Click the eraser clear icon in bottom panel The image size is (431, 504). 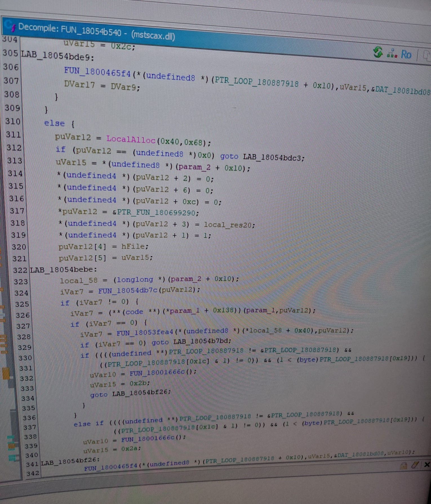pos(415,465)
